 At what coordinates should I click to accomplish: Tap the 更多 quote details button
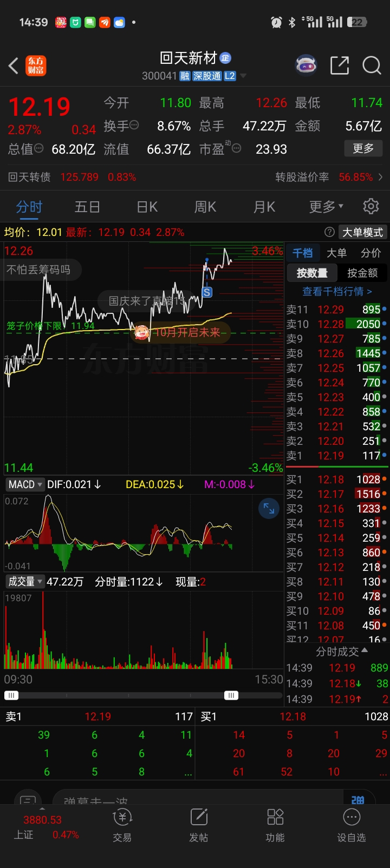point(363,148)
